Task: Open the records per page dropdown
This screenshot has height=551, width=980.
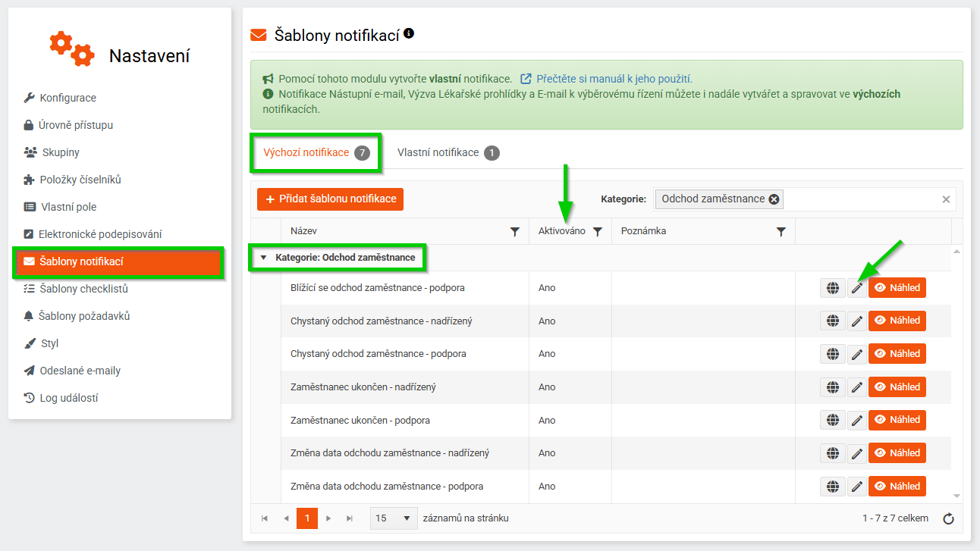Action: (x=394, y=518)
